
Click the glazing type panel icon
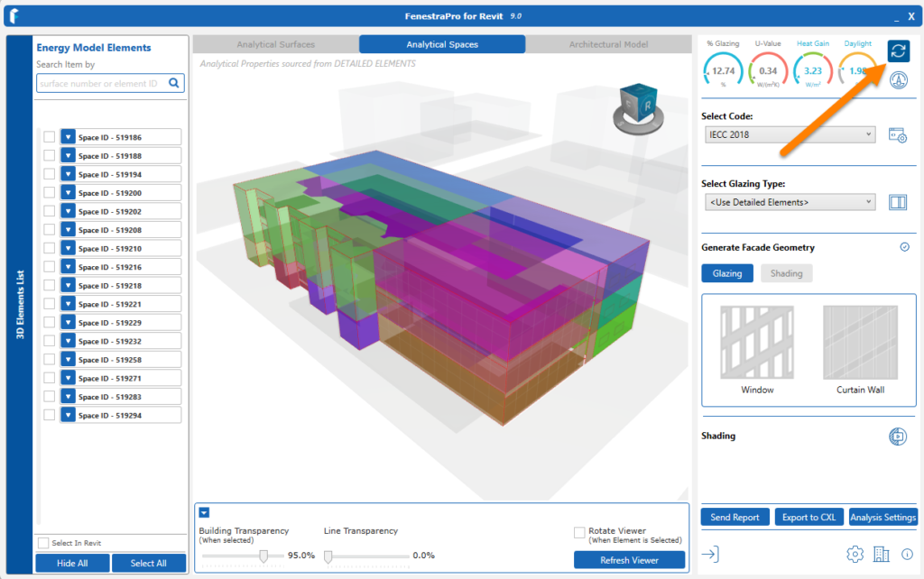(x=898, y=203)
